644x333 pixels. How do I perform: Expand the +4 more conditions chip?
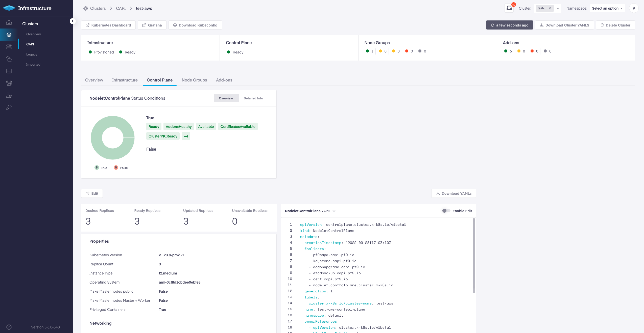[186, 136]
